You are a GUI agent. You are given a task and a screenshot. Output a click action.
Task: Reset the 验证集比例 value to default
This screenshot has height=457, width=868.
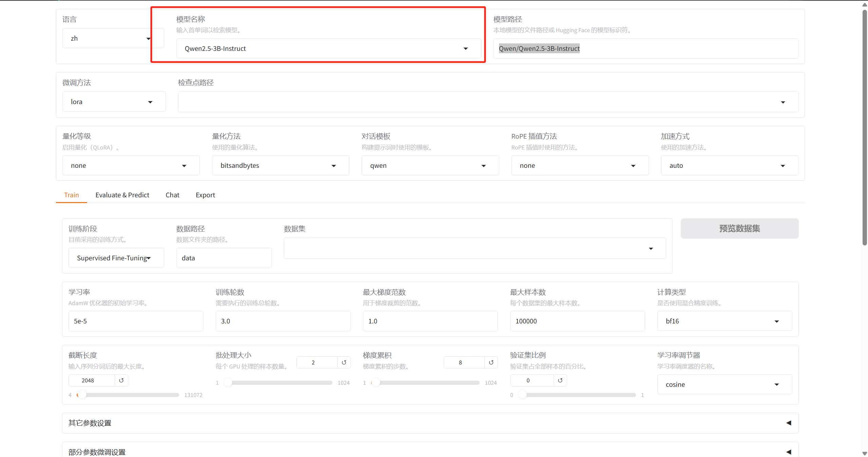[x=560, y=380]
